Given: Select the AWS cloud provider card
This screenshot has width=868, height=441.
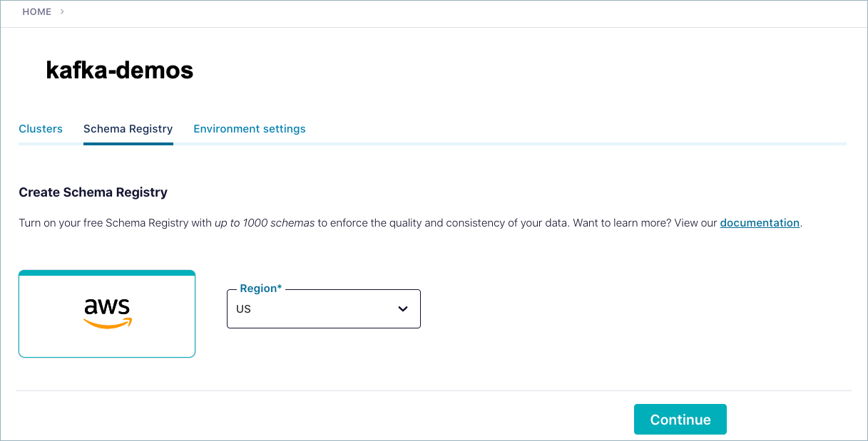Looking at the screenshot, I should 107,335.
